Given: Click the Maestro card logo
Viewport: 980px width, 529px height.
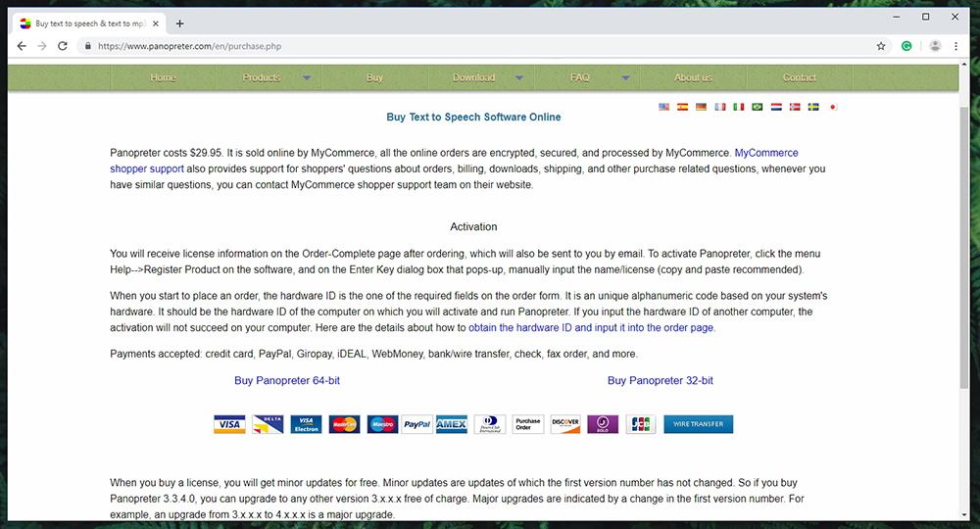Looking at the screenshot, I should coord(382,424).
